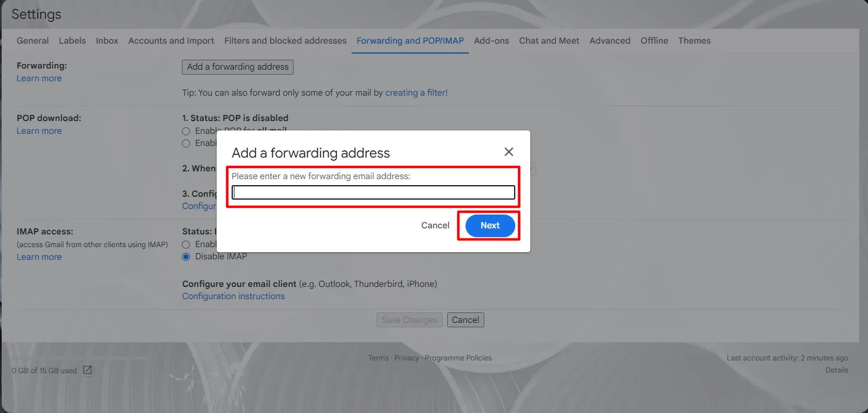Open the Configuration instructions link
The width and height of the screenshot is (868, 413).
[233, 296]
